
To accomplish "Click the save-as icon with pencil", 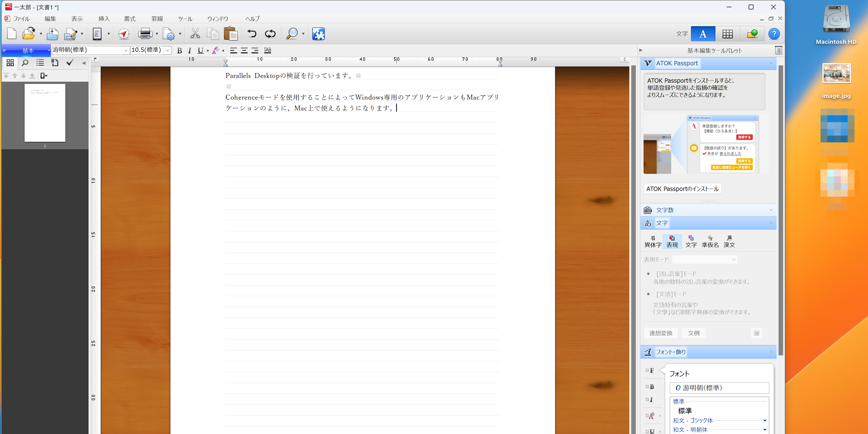I will point(70,34).
